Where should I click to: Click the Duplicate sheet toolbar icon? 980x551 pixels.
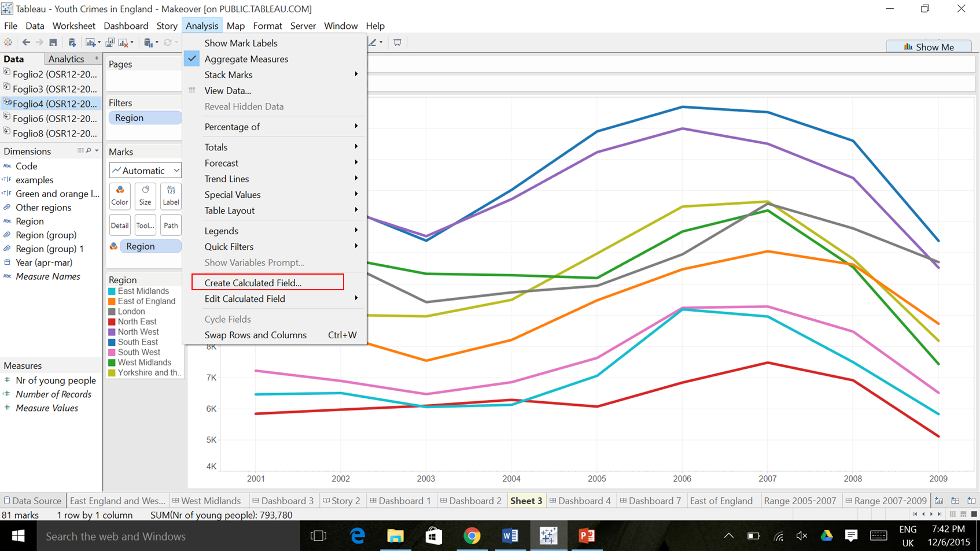pos(110,42)
